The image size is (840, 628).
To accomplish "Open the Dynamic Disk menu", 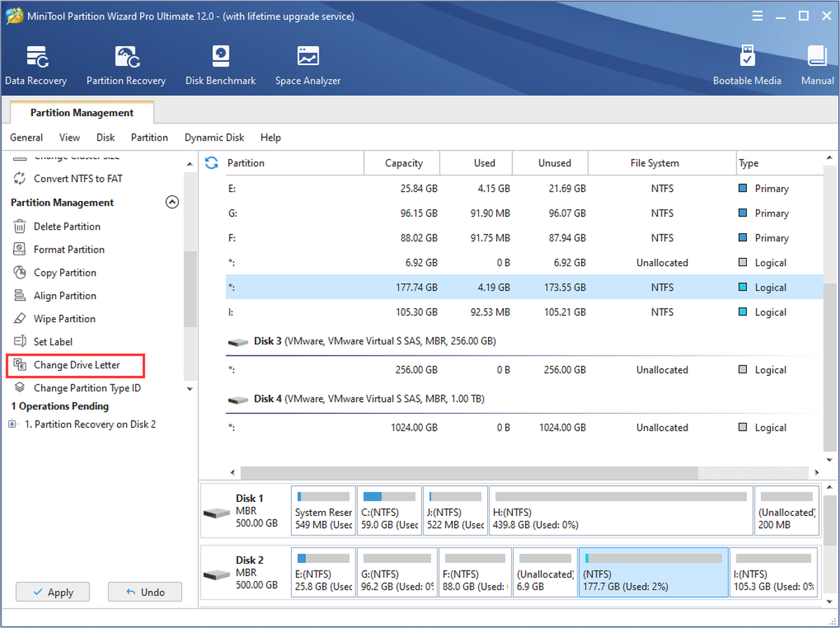I will coord(214,137).
